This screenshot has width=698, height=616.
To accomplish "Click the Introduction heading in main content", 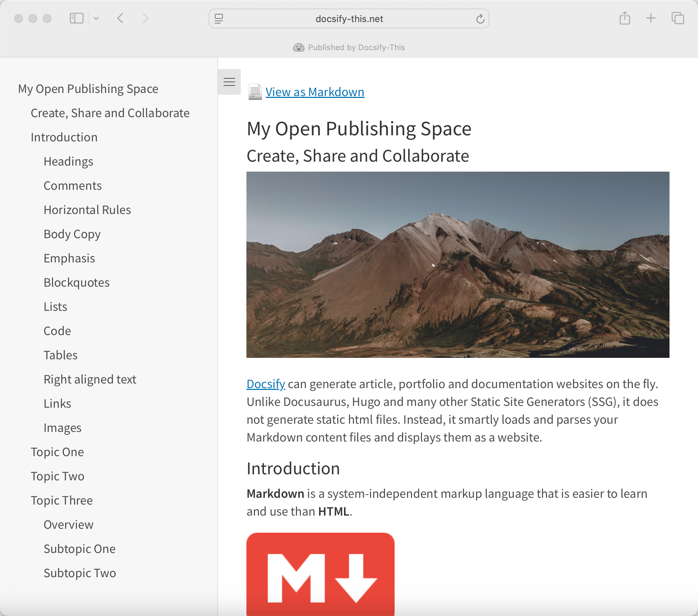I will [x=293, y=468].
